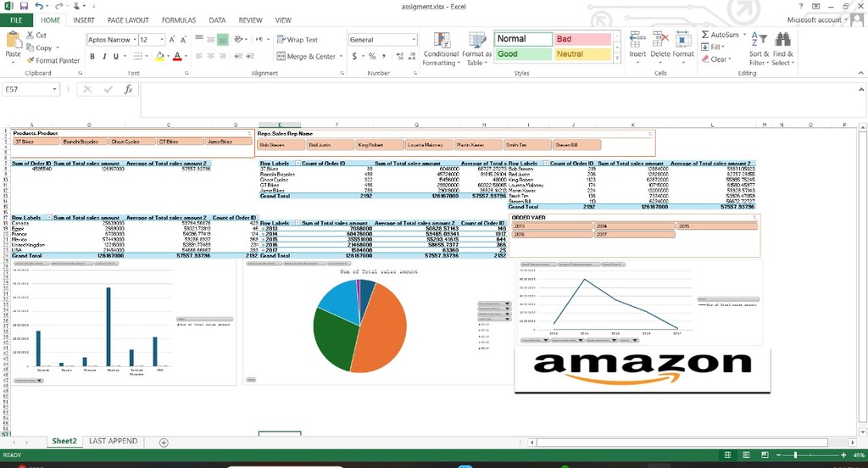Click the Decrease Font Size icon
The height and width of the screenshot is (468, 868).
click(183, 40)
